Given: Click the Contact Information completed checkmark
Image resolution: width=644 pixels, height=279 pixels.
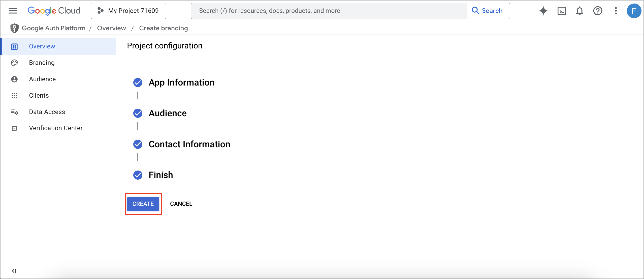Looking at the screenshot, I should (138, 144).
